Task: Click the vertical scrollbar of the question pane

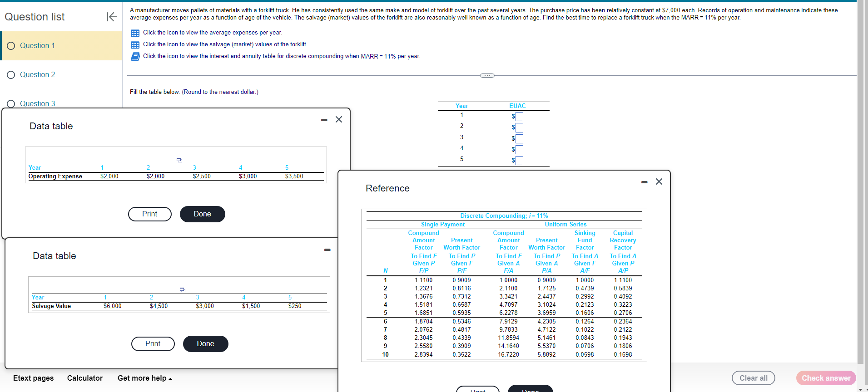Action: [860, 181]
